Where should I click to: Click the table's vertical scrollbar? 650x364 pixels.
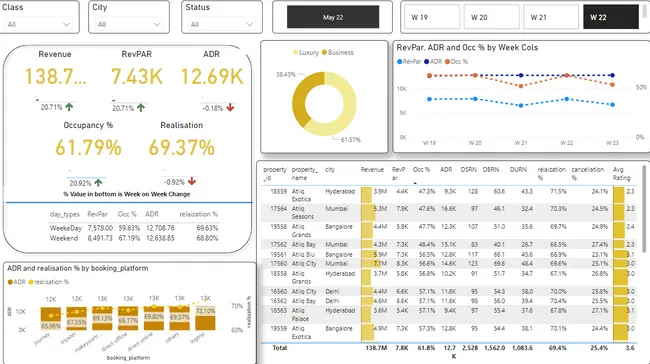pos(644,209)
